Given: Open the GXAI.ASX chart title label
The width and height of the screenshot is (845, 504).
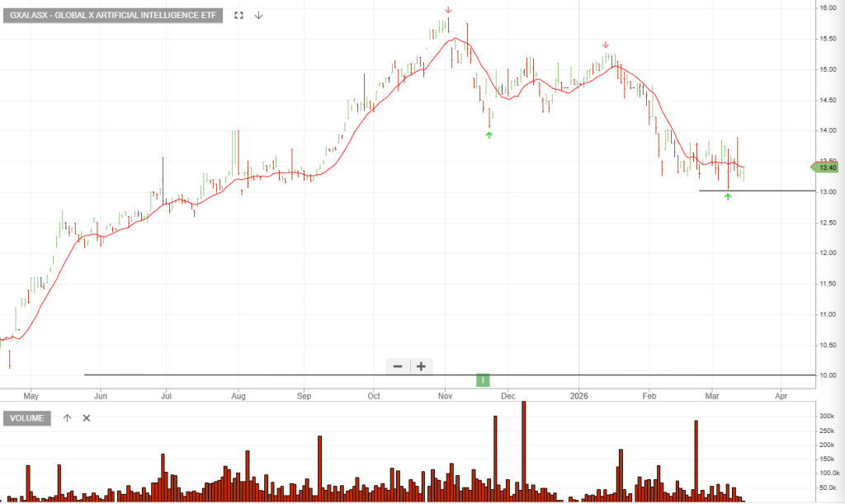Looking at the screenshot, I should click(x=112, y=15).
